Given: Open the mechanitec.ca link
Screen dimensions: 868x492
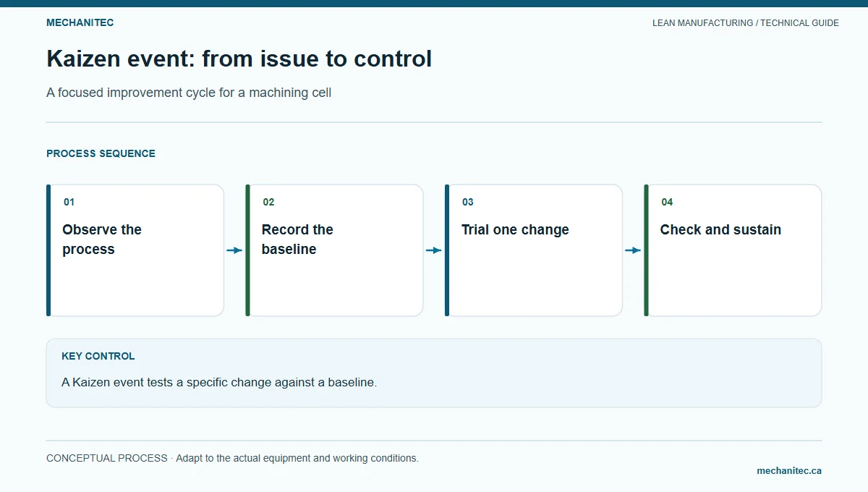Looking at the screenshot, I should click(x=789, y=470).
